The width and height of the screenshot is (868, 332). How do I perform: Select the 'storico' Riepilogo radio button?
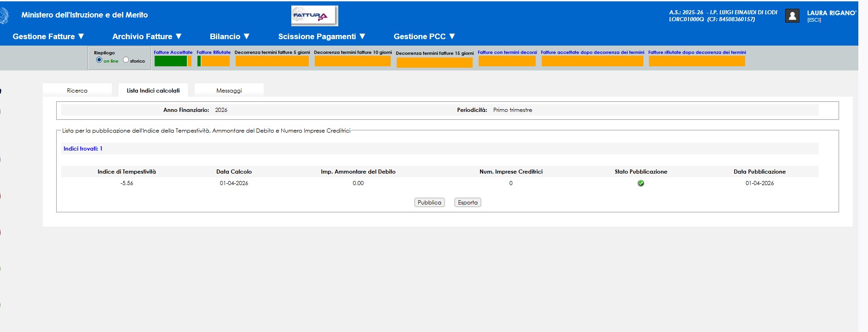126,60
